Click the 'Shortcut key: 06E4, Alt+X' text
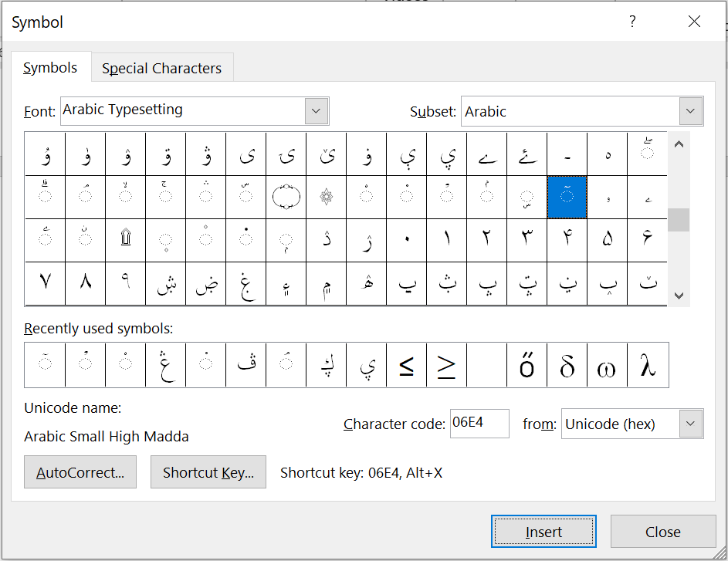 click(x=361, y=472)
